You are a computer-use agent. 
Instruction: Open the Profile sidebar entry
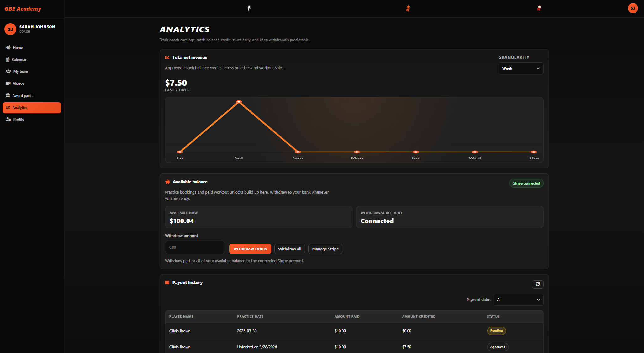[18, 119]
